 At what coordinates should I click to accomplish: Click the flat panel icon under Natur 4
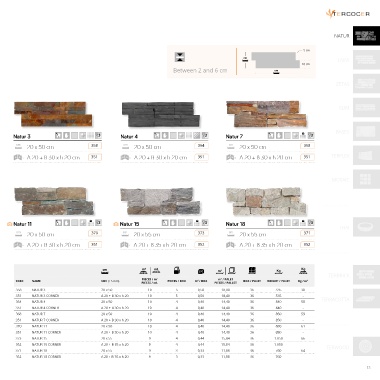click(125, 147)
